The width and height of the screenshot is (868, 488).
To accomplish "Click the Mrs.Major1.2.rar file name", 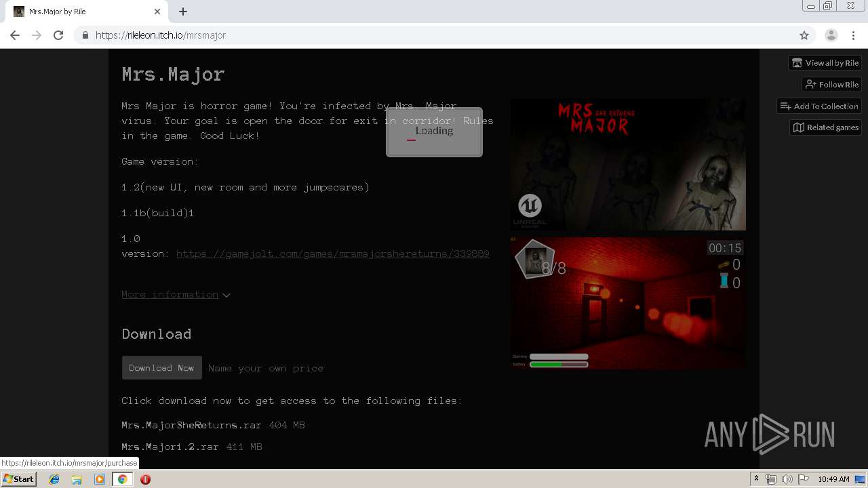I will [x=170, y=447].
